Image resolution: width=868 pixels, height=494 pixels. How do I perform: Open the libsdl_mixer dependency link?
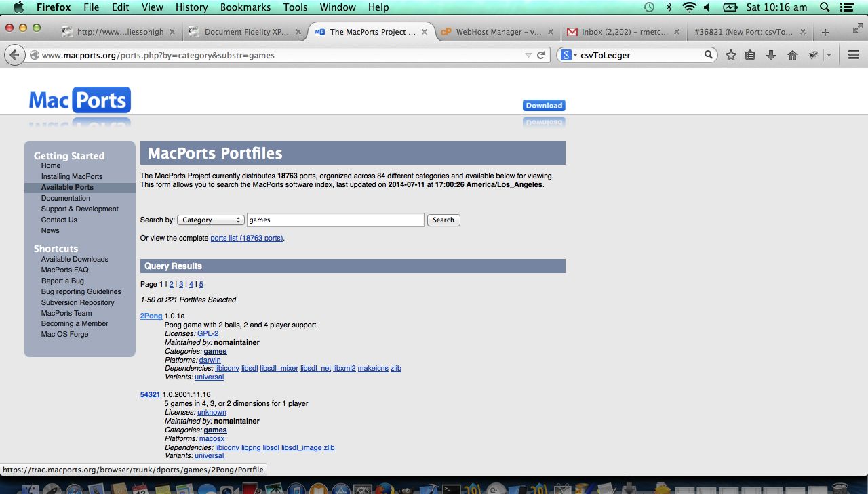coord(279,368)
